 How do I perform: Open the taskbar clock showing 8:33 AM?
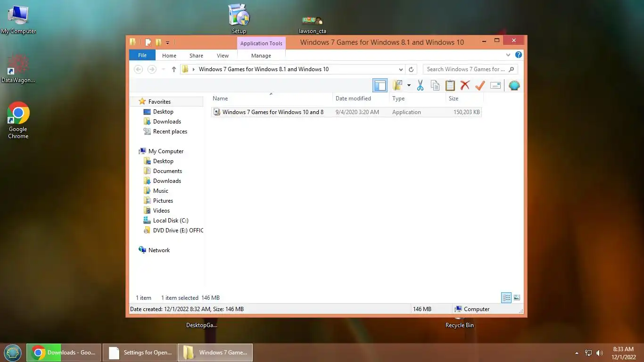point(623,353)
